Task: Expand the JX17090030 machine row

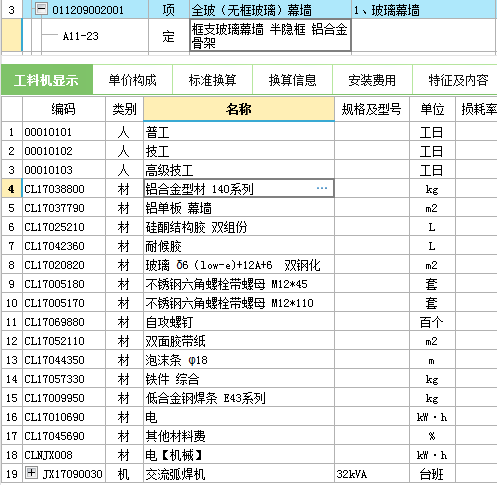Action: click(x=31, y=472)
